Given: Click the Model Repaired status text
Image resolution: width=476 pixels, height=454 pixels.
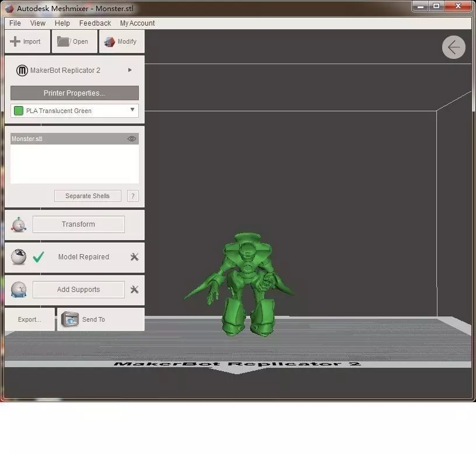Looking at the screenshot, I should click(x=83, y=257).
